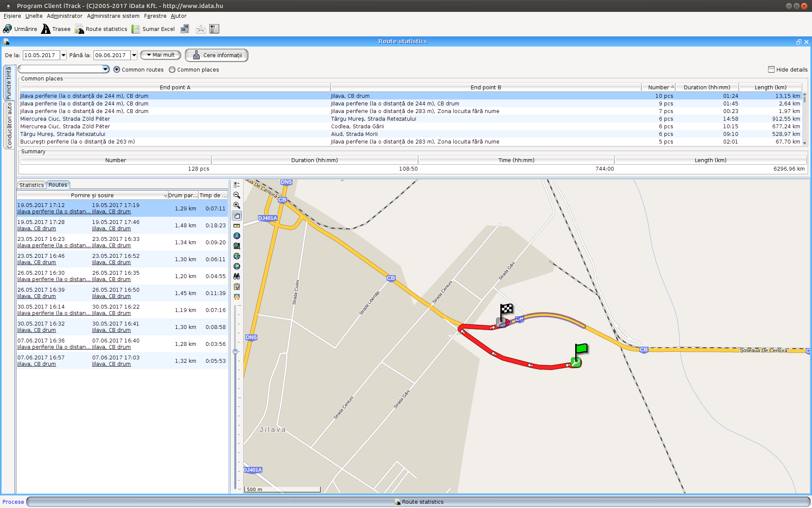This screenshot has width=812, height=508.
Task: Click the binoculars search icon on map toolbar
Action: (x=237, y=276)
